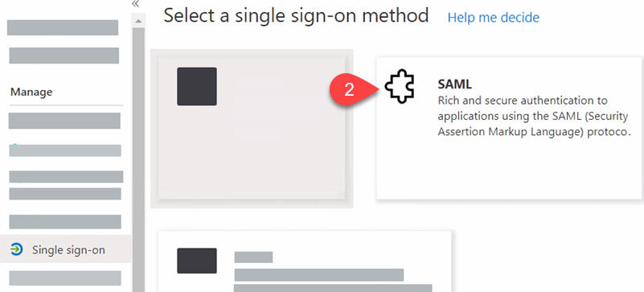Collapse the sidebar with the double chevron
Screen dimensions: 644x292
(x=136, y=4)
